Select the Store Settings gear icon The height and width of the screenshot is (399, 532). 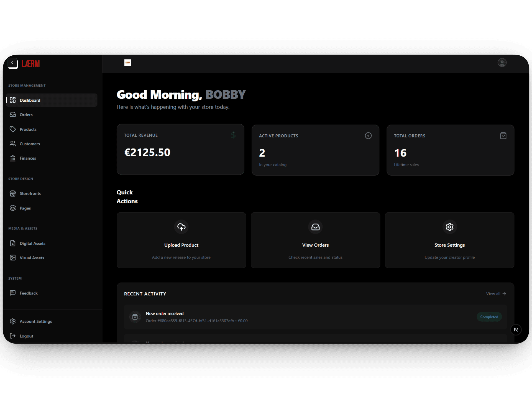click(x=449, y=227)
